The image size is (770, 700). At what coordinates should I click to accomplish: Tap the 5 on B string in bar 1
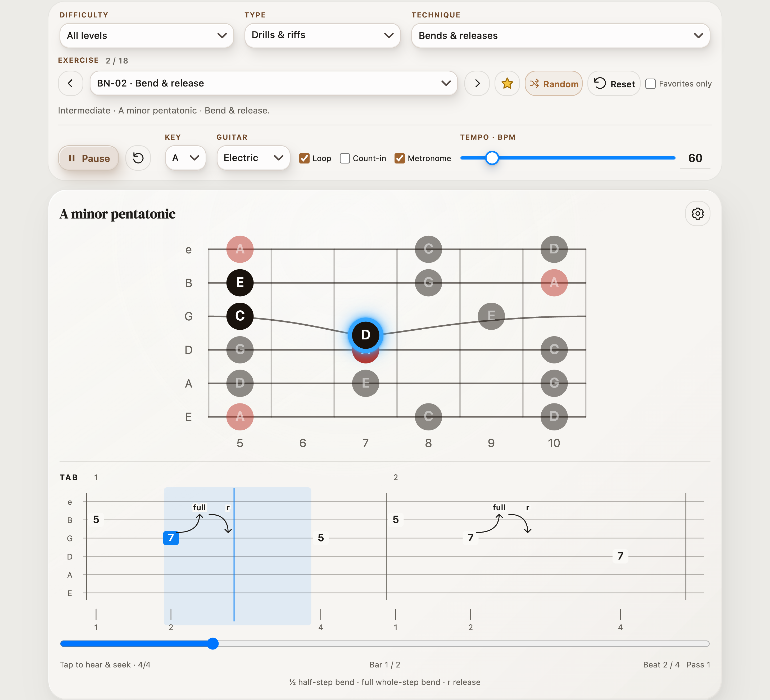[96, 519]
